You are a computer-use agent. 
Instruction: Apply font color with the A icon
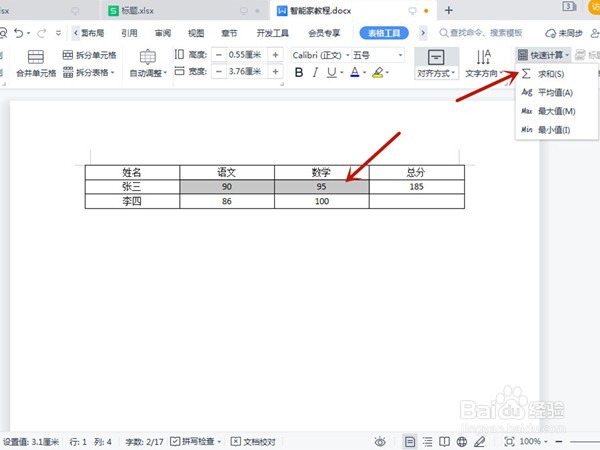pyautogui.click(x=355, y=72)
